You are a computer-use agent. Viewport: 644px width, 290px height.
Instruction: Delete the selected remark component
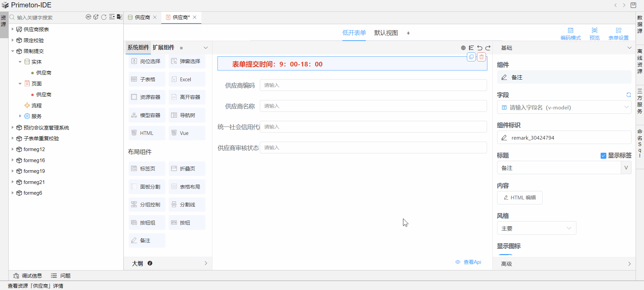tap(482, 57)
